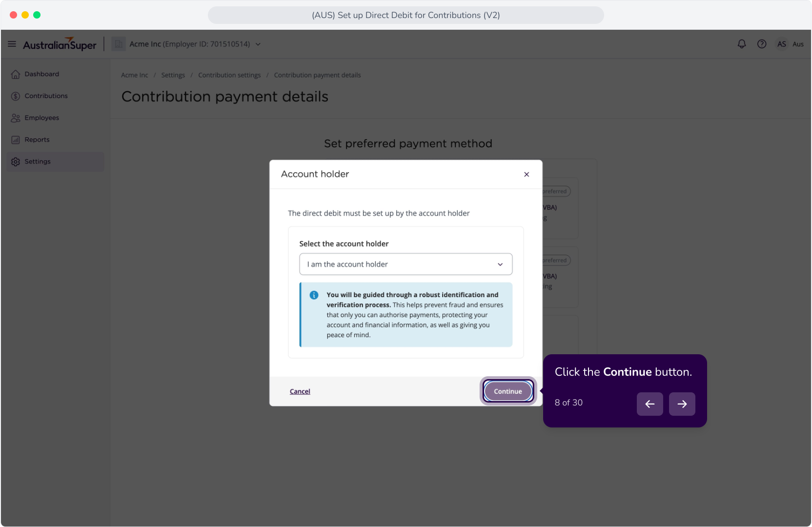This screenshot has height=527, width=812.
Task: Open the help question mark icon
Action: tap(762, 44)
